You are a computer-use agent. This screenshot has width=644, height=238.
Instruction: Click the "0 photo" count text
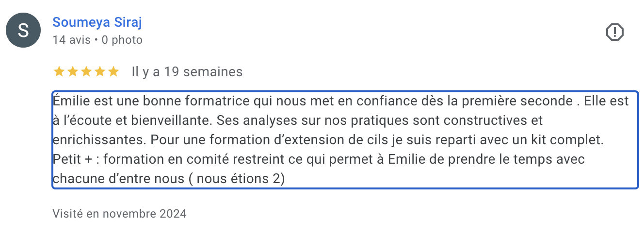[122, 40]
